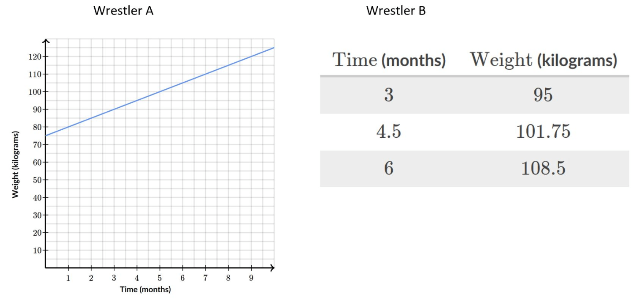The image size is (644, 302).
Task: Click the 1 label on time axis
Action: pyautogui.click(x=68, y=278)
